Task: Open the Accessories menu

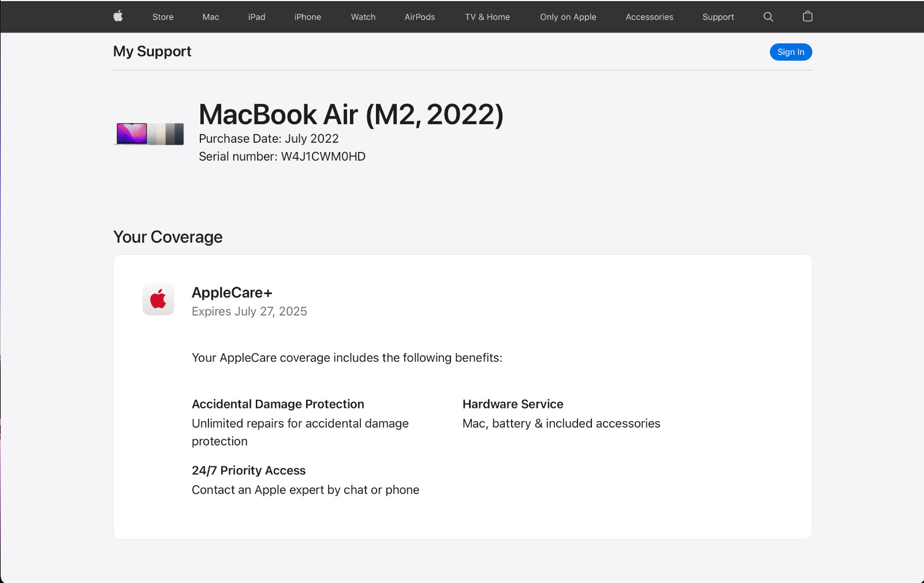Action: [x=650, y=17]
